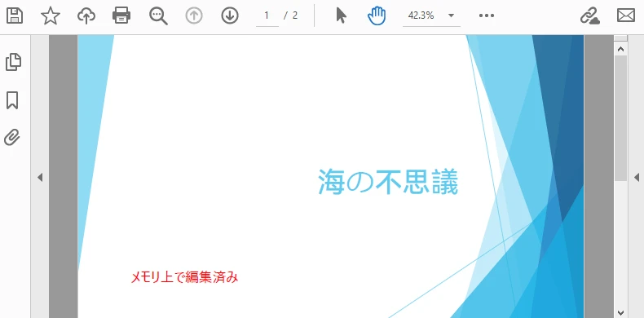Click the vertical scrollbar up arrow
644x318 pixels.
(x=620, y=49)
